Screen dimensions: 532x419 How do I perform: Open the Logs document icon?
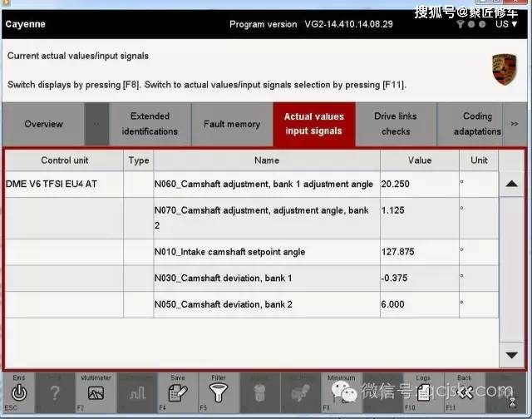[x=423, y=392]
